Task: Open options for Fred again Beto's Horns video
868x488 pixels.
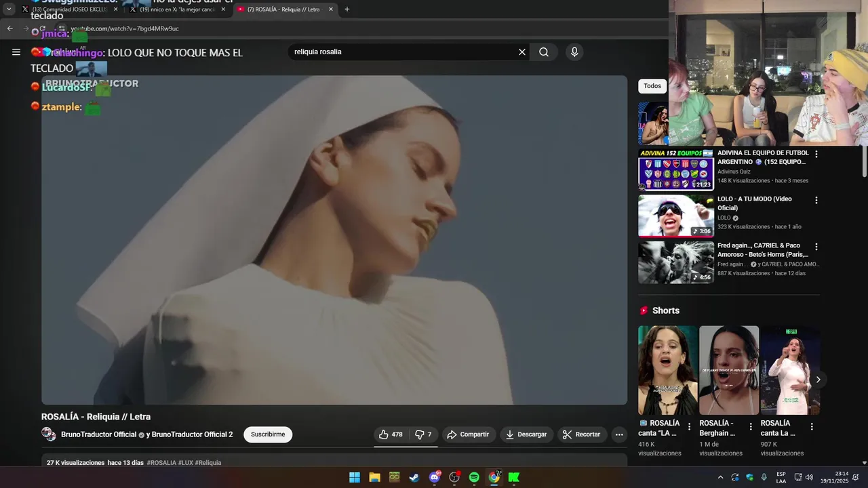Action: (x=816, y=247)
